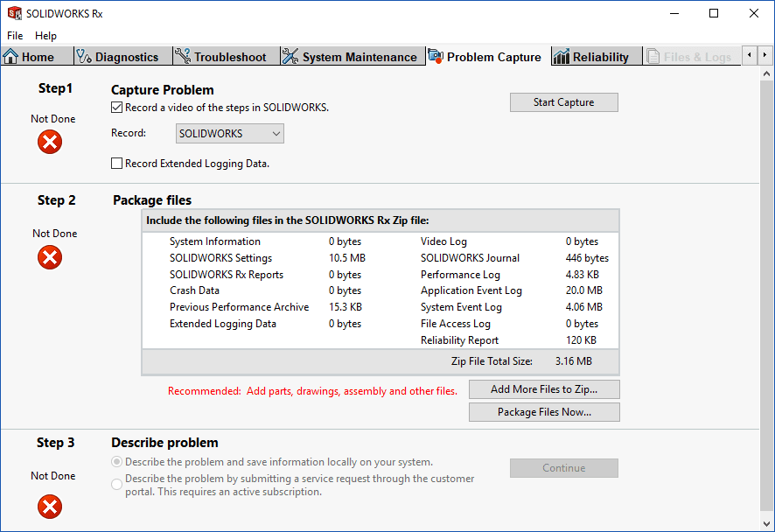Click the Problem Capture camera icon

(x=435, y=56)
